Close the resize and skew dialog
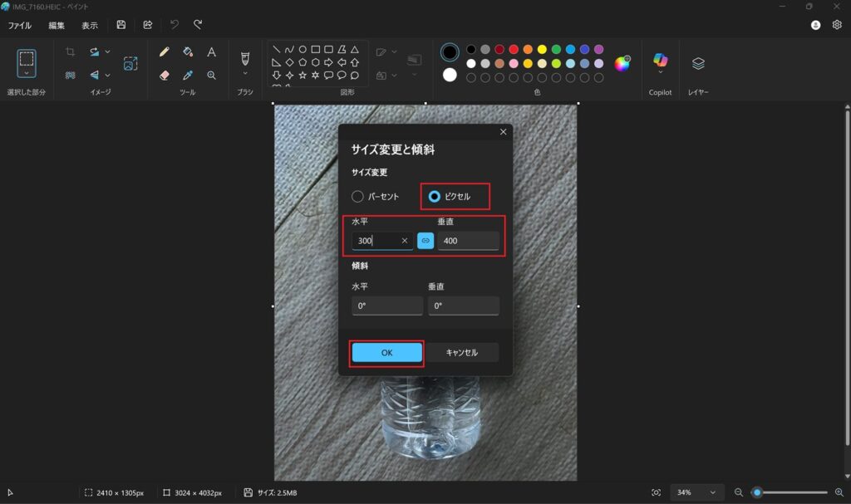Viewport: 851px width, 504px height. [503, 132]
